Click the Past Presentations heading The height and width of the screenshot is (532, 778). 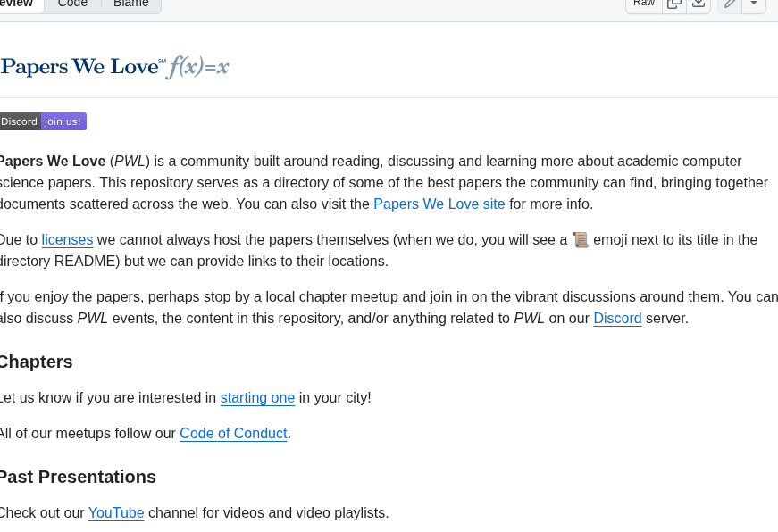pyautogui.click(x=78, y=477)
